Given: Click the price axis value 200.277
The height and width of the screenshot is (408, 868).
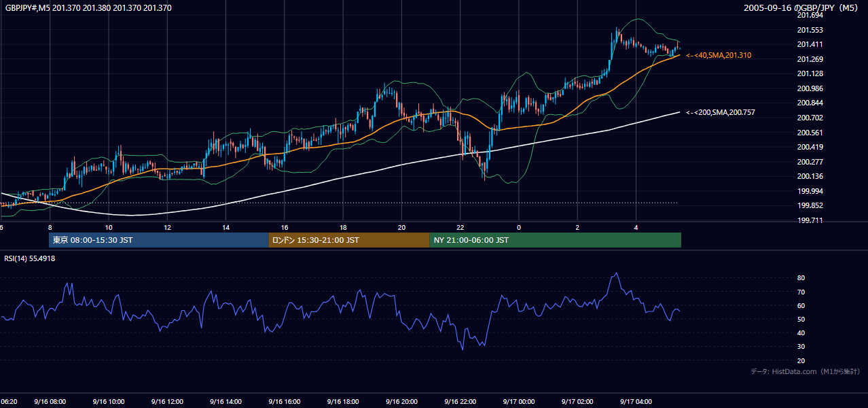Looking at the screenshot, I should pos(810,163).
